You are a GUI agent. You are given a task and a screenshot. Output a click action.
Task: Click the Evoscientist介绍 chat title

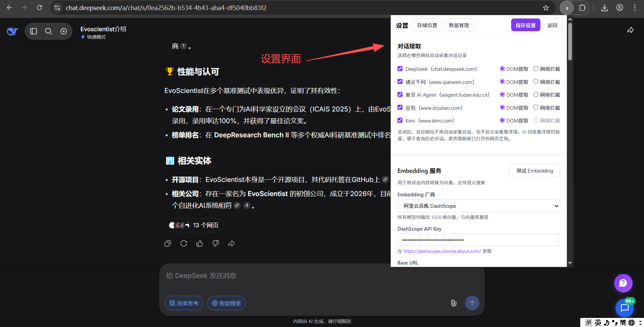(103, 29)
